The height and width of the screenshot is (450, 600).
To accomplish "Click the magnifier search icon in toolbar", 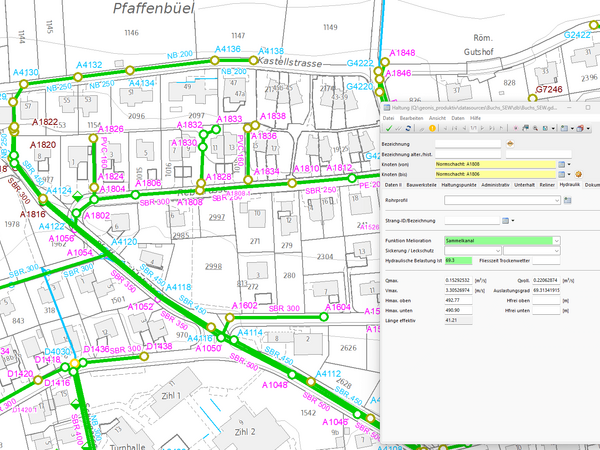I will 535,128.
